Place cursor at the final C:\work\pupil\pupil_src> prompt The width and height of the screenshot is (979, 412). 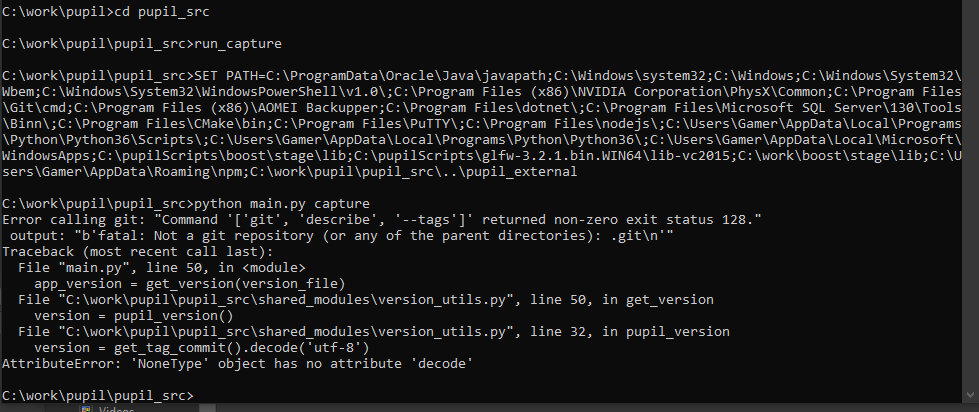99,396
